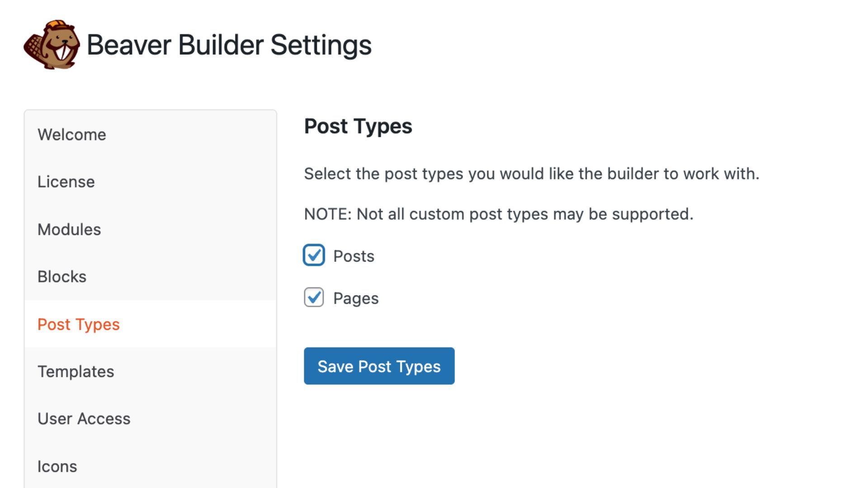Image resolution: width=868 pixels, height=488 pixels.
Task: Click the 'Select the post types' description
Action: pyautogui.click(x=531, y=174)
